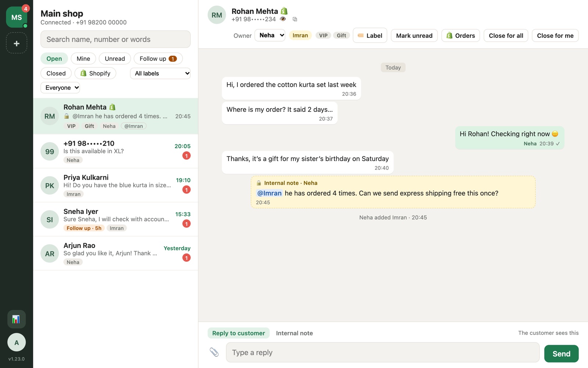Toggle the Mine filter chip
Image resolution: width=588 pixels, height=368 pixels.
click(x=83, y=59)
